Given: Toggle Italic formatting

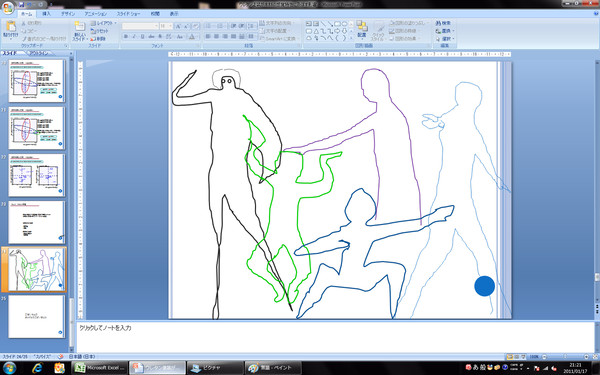Looking at the screenshot, I should pos(134,37).
